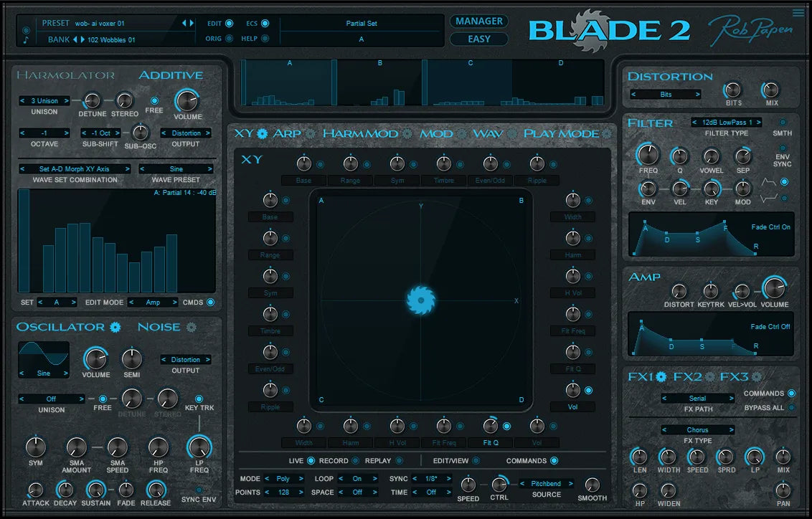This screenshot has width=812, height=519.
Task: Open the FX2 tab
Action: pyautogui.click(x=687, y=376)
